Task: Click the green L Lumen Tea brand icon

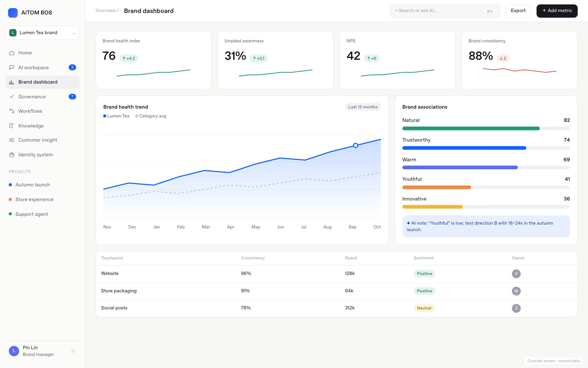Action: pos(13,33)
